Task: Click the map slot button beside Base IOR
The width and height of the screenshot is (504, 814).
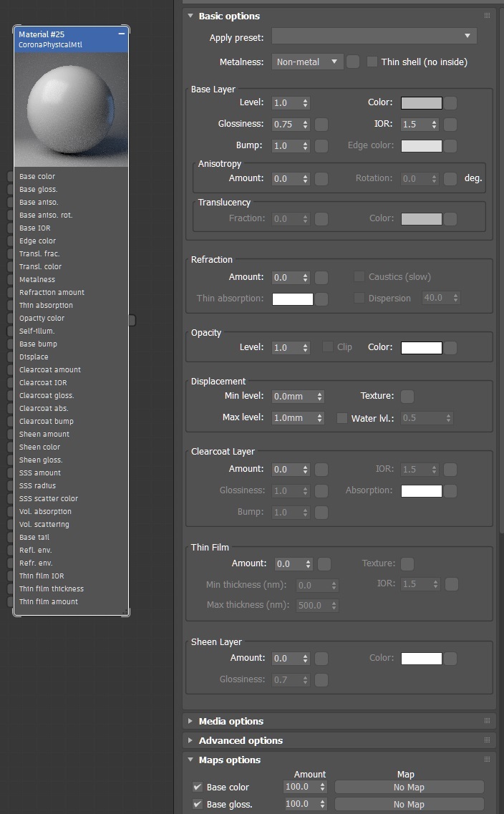Action: [x=450, y=125]
